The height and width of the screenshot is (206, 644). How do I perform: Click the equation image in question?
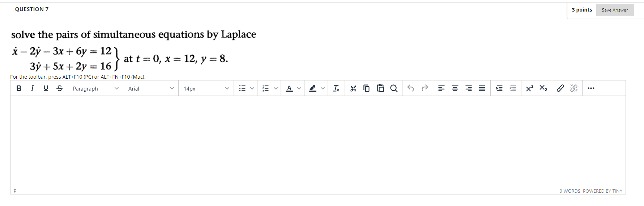[x=134, y=51]
